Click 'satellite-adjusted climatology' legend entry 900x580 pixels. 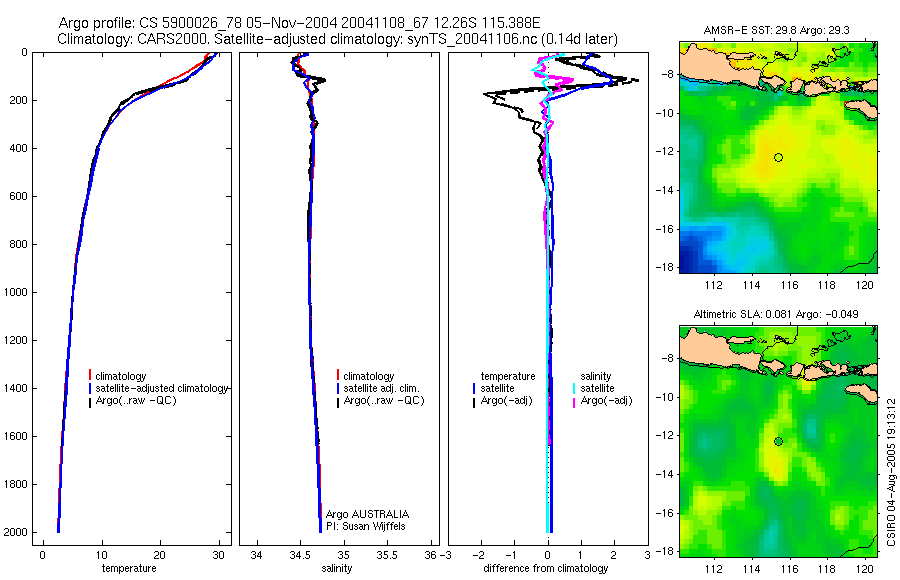161,389
